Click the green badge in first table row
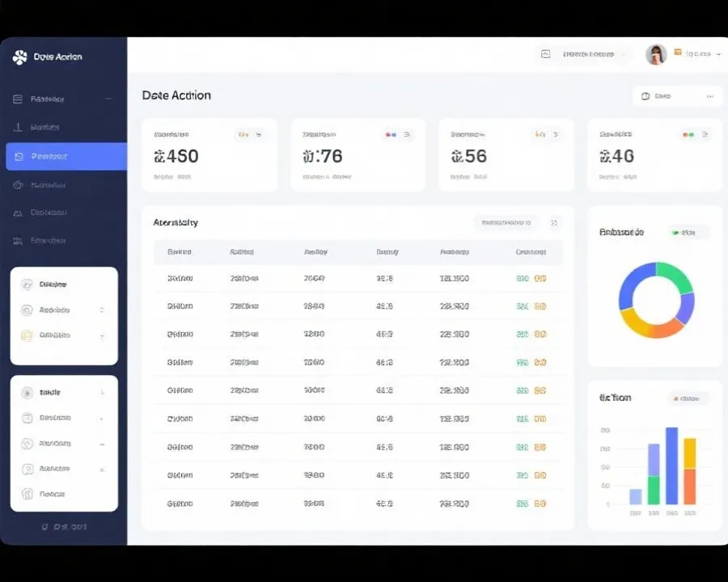The width and height of the screenshot is (728, 582). point(523,278)
